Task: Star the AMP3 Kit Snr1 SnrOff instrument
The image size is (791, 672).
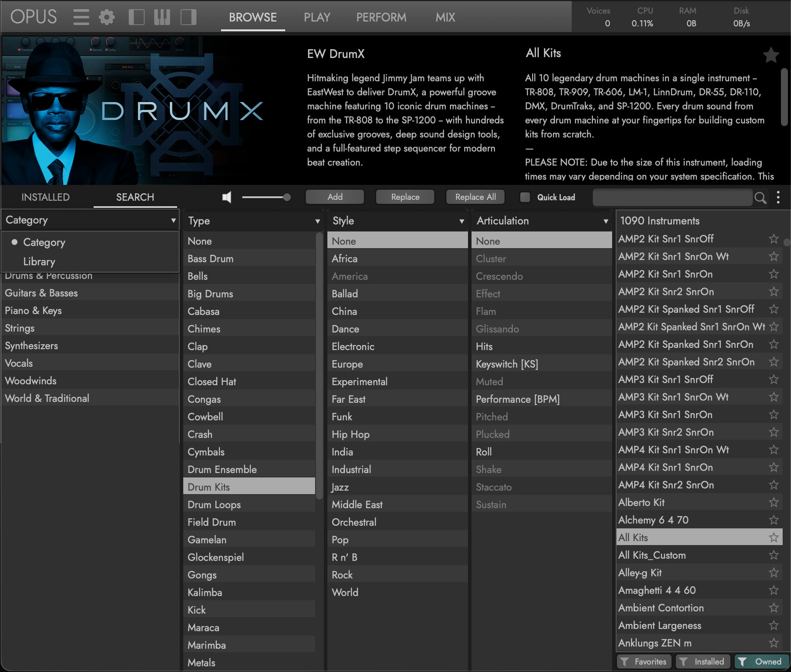Action: coord(774,379)
